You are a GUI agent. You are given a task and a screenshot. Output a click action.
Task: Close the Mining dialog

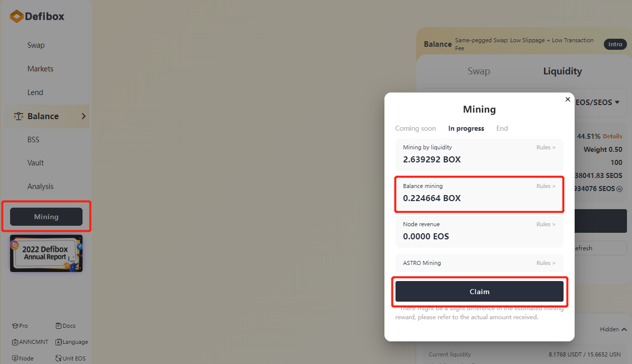pos(568,100)
